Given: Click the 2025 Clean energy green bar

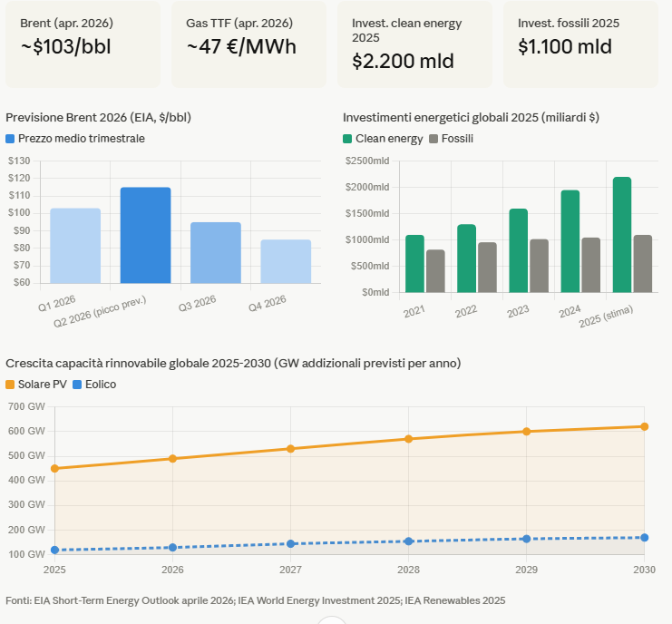Looking at the screenshot, I should pyautogui.click(x=622, y=234).
